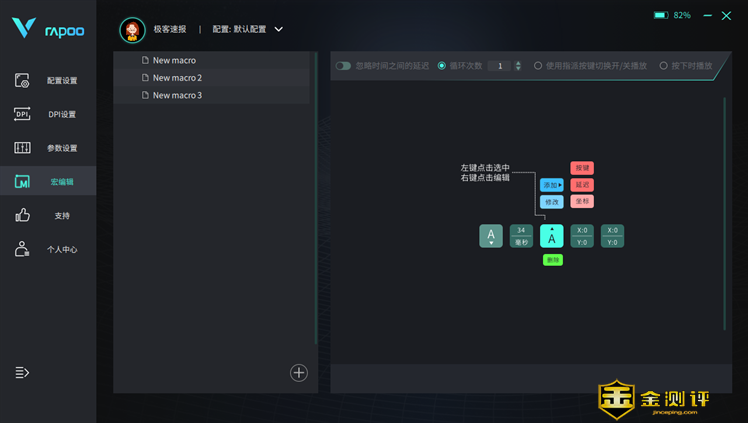The image size is (748, 423).
Task: Open DPI设置 in the sidebar
Action: (48, 114)
